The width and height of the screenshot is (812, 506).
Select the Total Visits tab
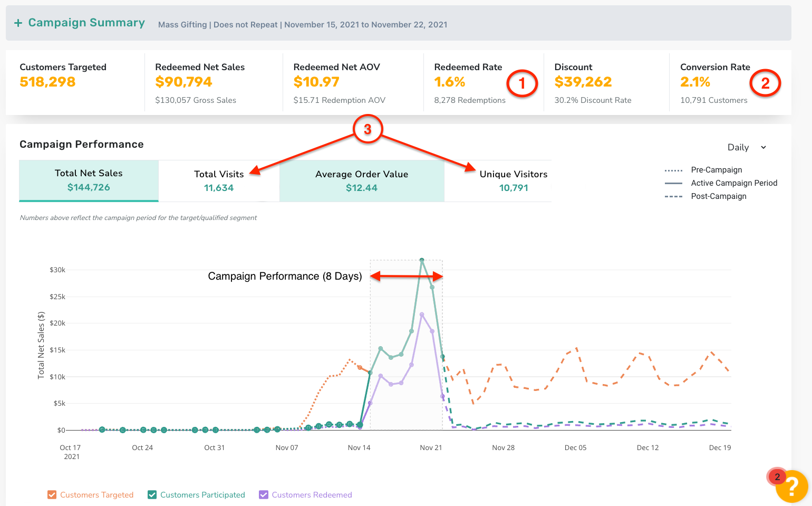tap(219, 181)
